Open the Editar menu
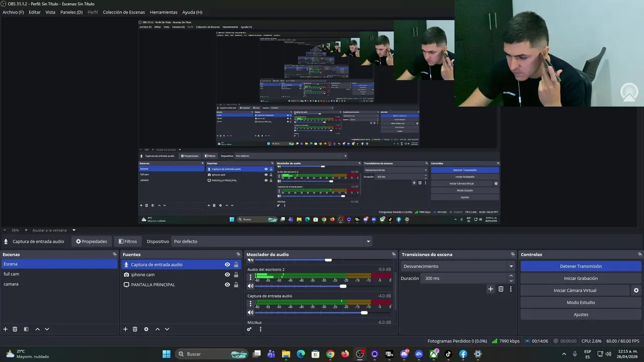This screenshot has height=362, width=644. (x=35, y=12)
